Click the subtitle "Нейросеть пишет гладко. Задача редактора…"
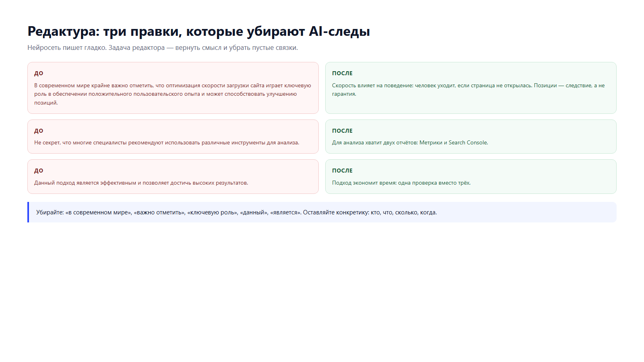The height and width of the screenshot is (362, 644). [x=163, y=47]
